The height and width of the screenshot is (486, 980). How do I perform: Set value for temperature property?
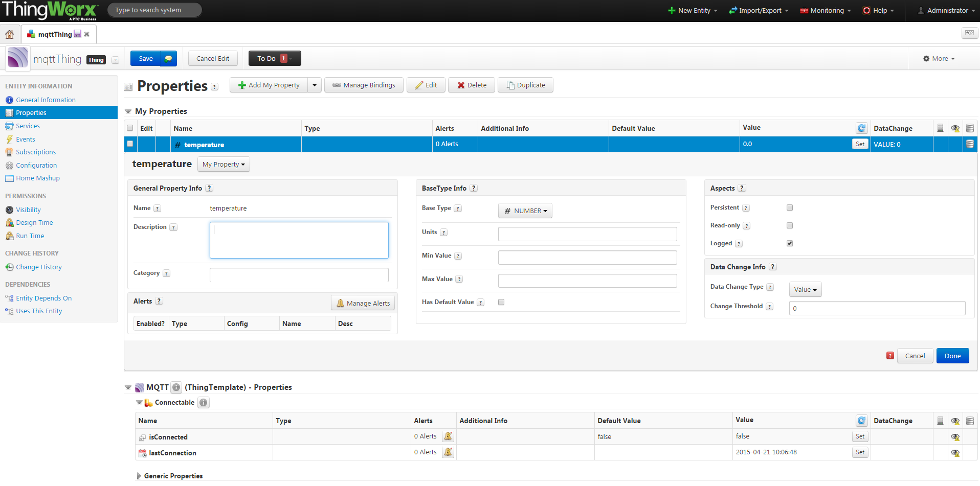point(860,144)
